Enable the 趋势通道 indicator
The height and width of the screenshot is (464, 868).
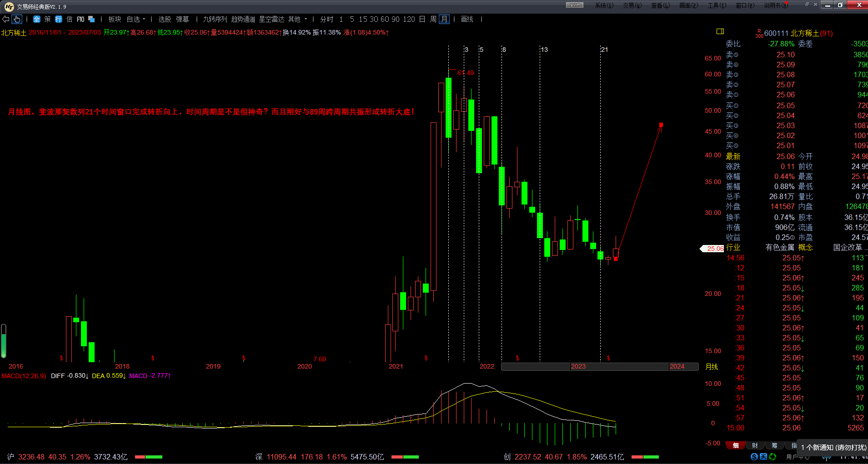point(243,19)
